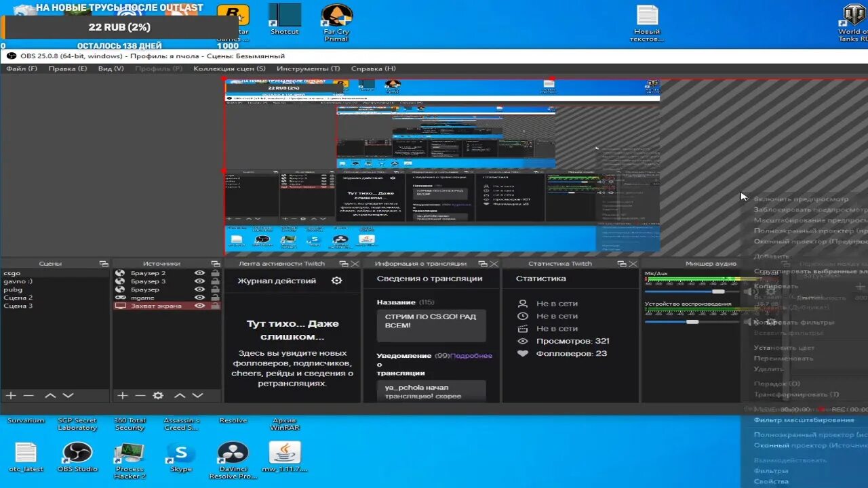Open the mw_1.11.7 Java file icon
The width and height of the screenshot is (868, 488).
coord(285,457)
